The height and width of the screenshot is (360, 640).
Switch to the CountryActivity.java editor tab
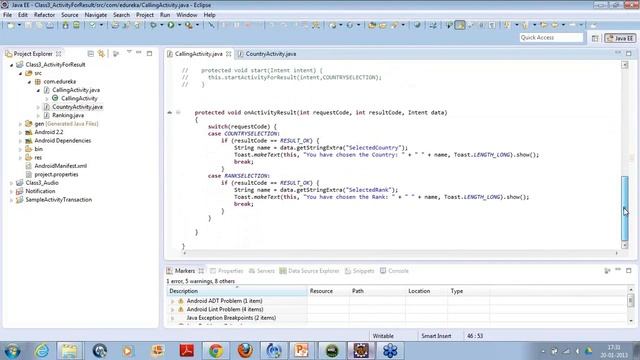pos(267,54)
